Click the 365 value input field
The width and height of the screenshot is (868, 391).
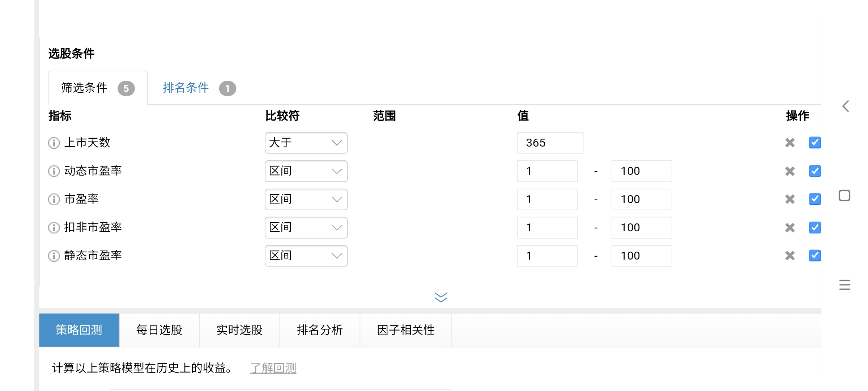coord(550,143)
